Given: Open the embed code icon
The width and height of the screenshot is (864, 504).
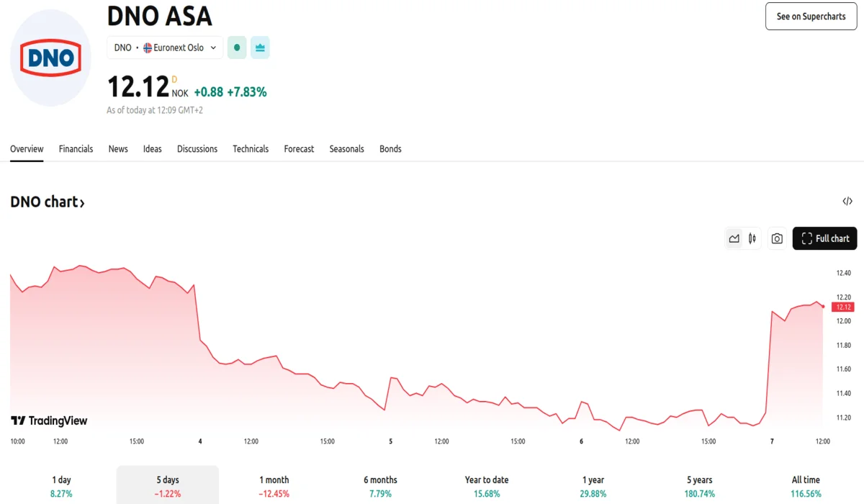Looking at the screenshot, I should click(x=847, y=202).
